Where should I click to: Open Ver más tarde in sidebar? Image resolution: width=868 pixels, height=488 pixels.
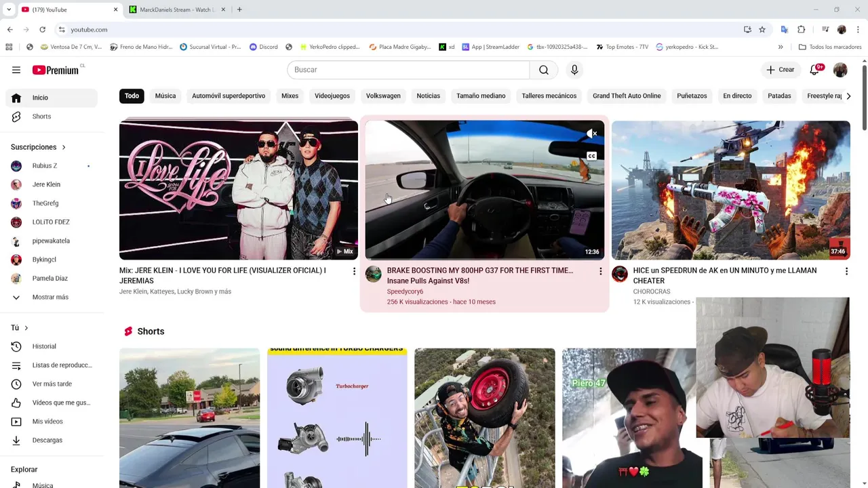click(x=52, y=384)
